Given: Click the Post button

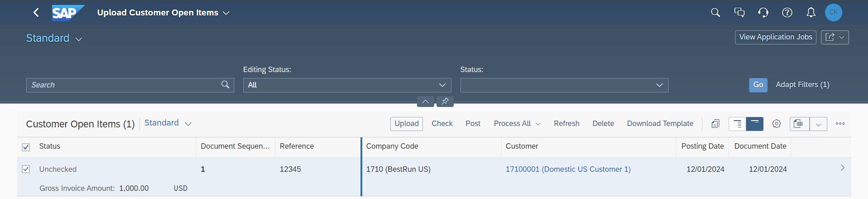Looking at the screenshot, I should [473, 124].
